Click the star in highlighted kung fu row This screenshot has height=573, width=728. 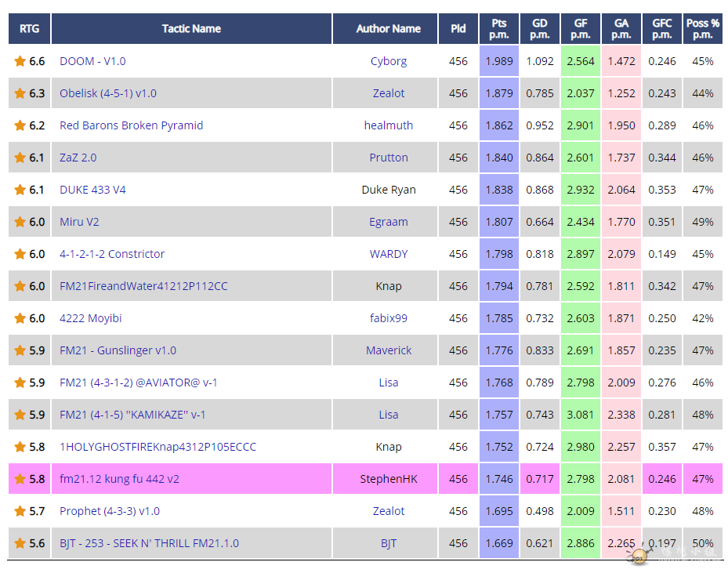tap(20, 479)
